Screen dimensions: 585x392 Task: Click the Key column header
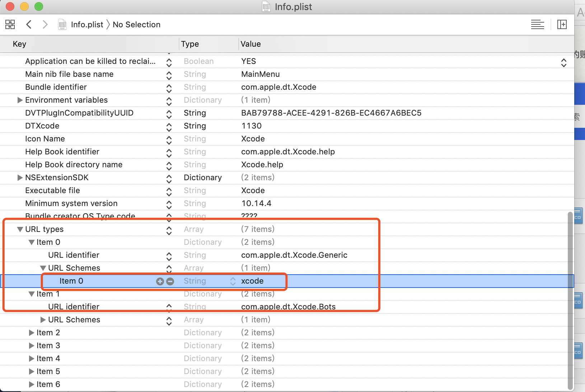tap(19, 44)
